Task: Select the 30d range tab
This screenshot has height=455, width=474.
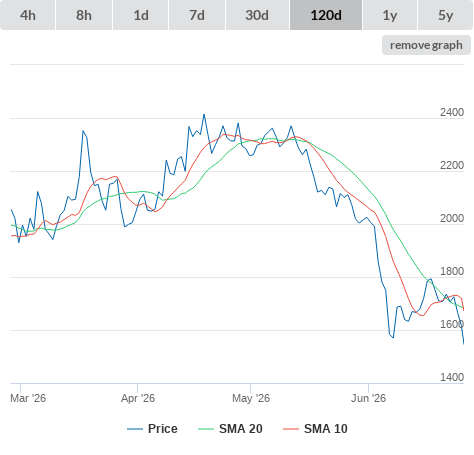Action: (257, 15)
